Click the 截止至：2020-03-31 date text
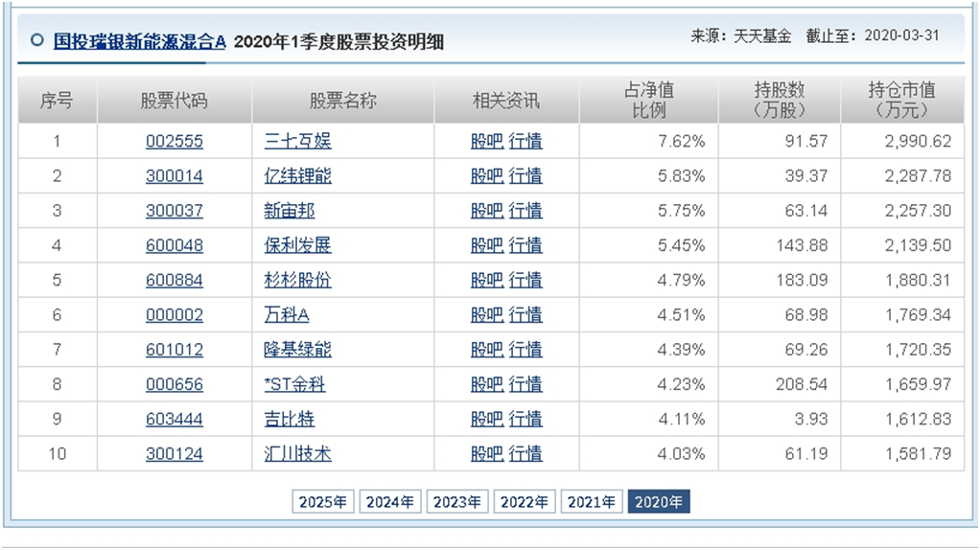 coord(873,35)
